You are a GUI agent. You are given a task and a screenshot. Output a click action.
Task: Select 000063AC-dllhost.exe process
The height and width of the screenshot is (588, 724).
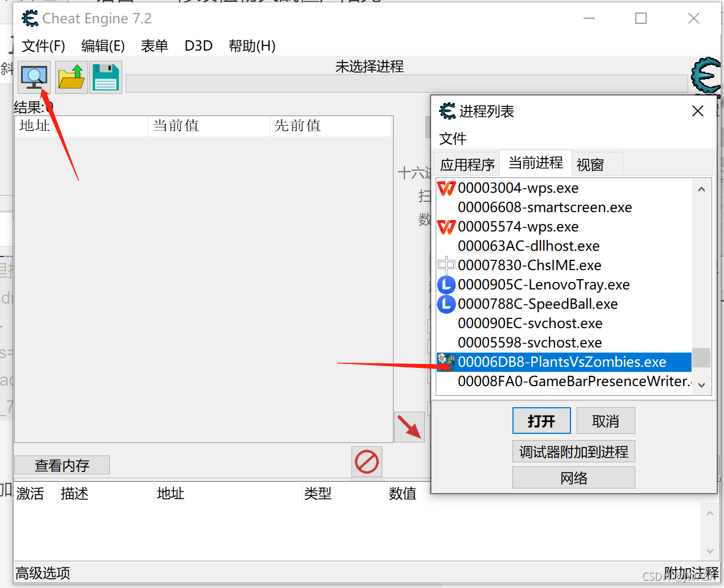(x=564, y=246)
